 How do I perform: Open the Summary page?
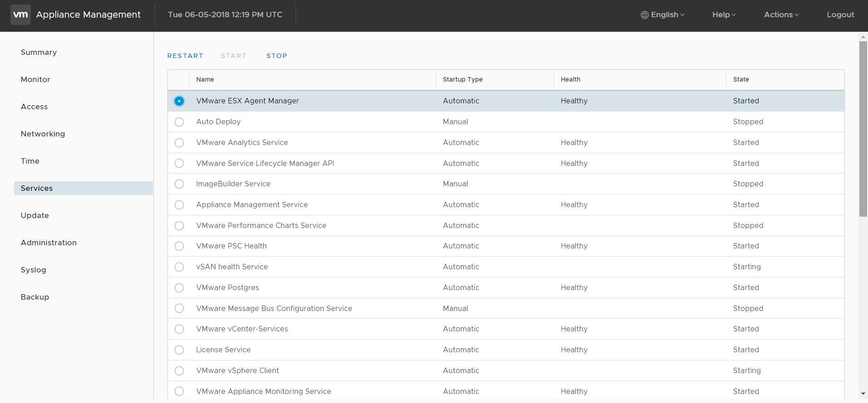point(39,52)
